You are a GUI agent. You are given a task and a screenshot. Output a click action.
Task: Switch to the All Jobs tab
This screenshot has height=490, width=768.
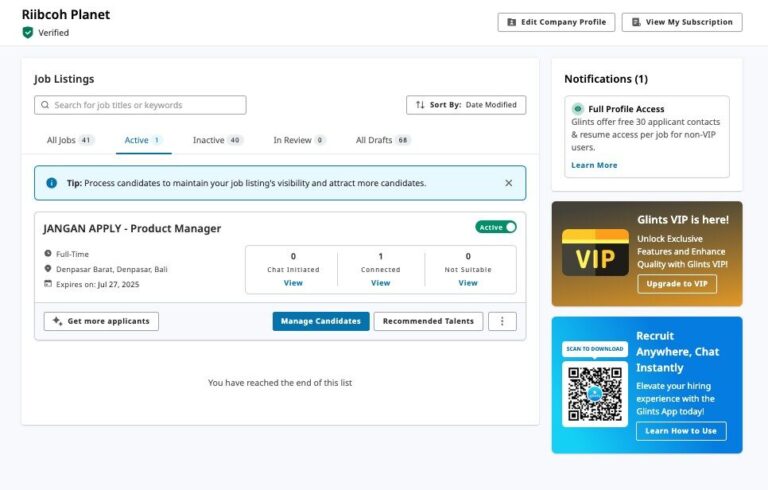point(70,140)
